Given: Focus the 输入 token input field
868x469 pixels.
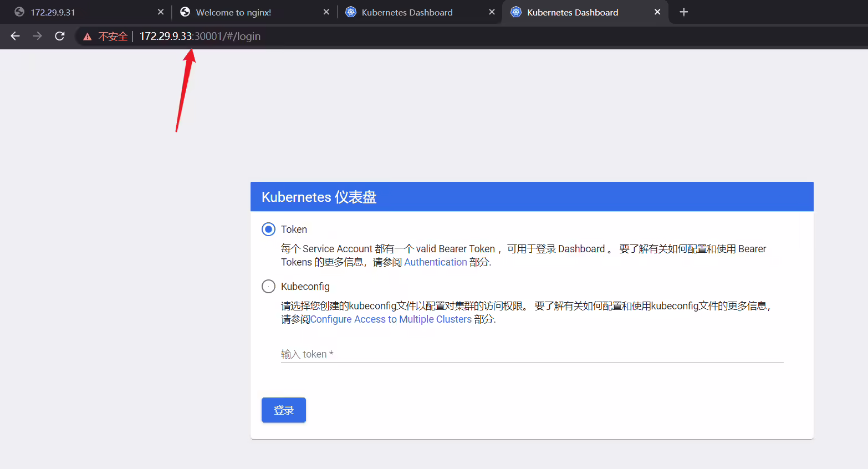Looking at the screenshot, I should click(532, 354).
